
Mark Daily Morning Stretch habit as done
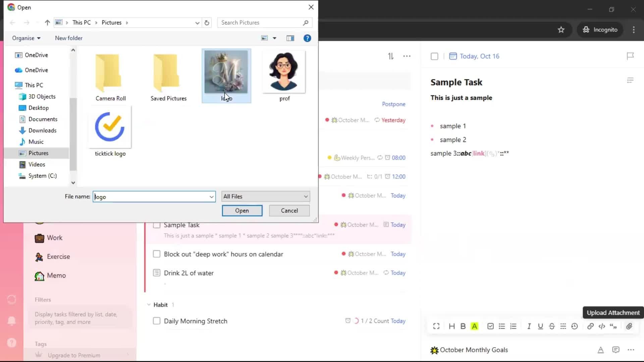pos(157,321)
